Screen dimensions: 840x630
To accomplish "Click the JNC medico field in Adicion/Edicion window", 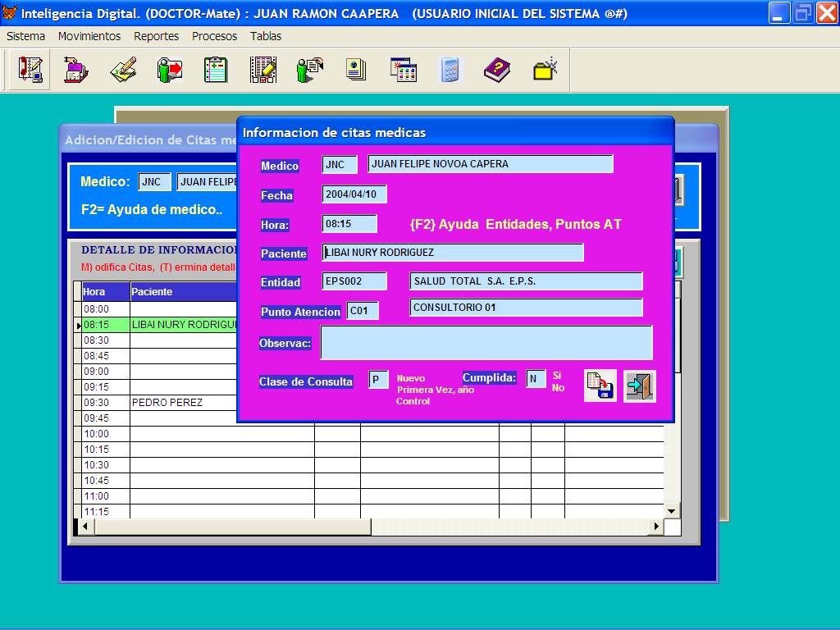I will coord(154,181).
